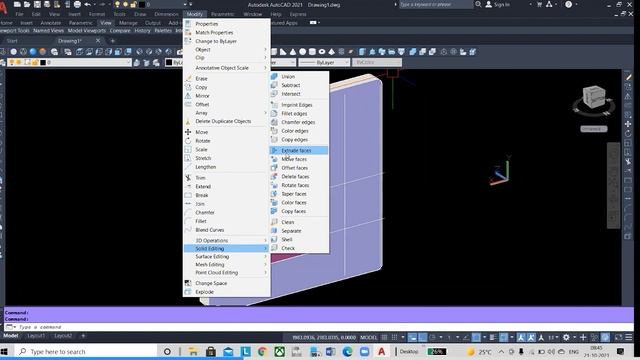Click the Union icon in submenu

[274, 76]
